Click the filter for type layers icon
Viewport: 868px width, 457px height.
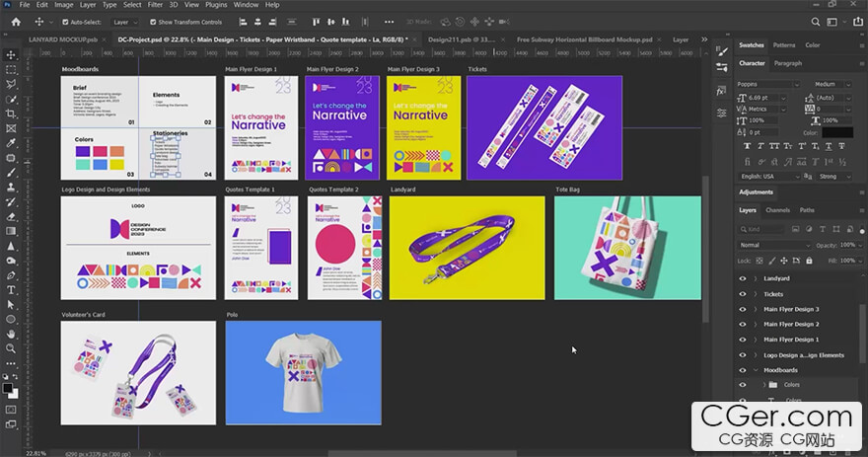point(822,229)
